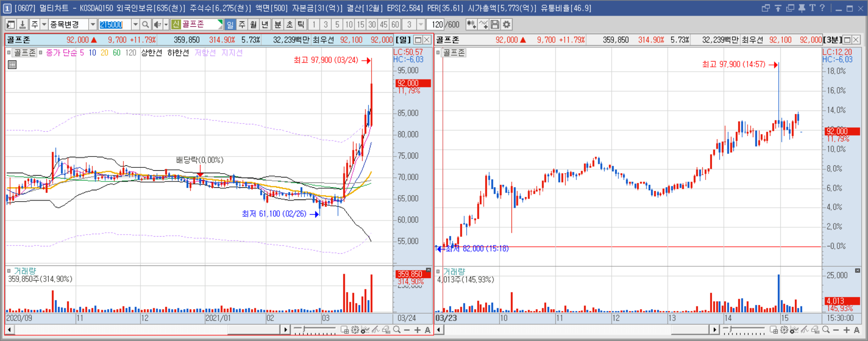This screenshot has width=868, height=341.
Task: Click the gear settings icon below 3-minute chart
Action: pos(784,330)
